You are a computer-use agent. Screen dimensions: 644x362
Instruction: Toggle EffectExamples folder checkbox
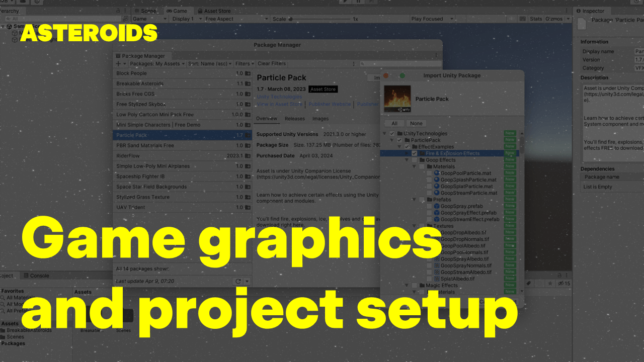point(407,147)
